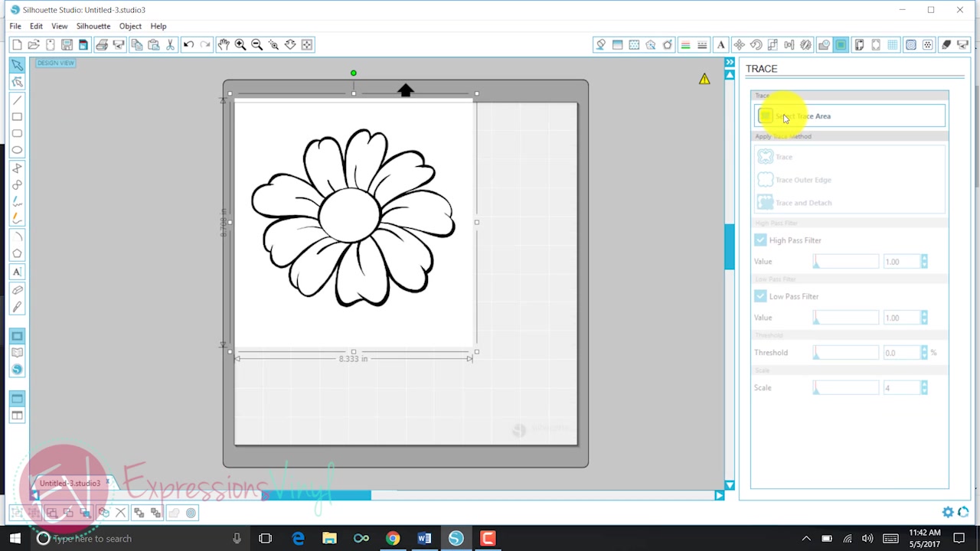Undo last action with the Undo arrow

pos(188,45)
